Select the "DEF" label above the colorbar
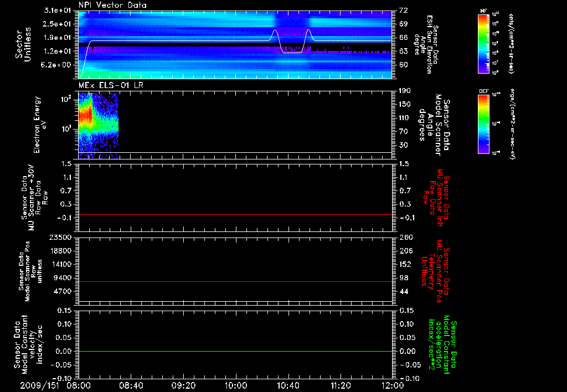The image size is (567, 392). 484,91
